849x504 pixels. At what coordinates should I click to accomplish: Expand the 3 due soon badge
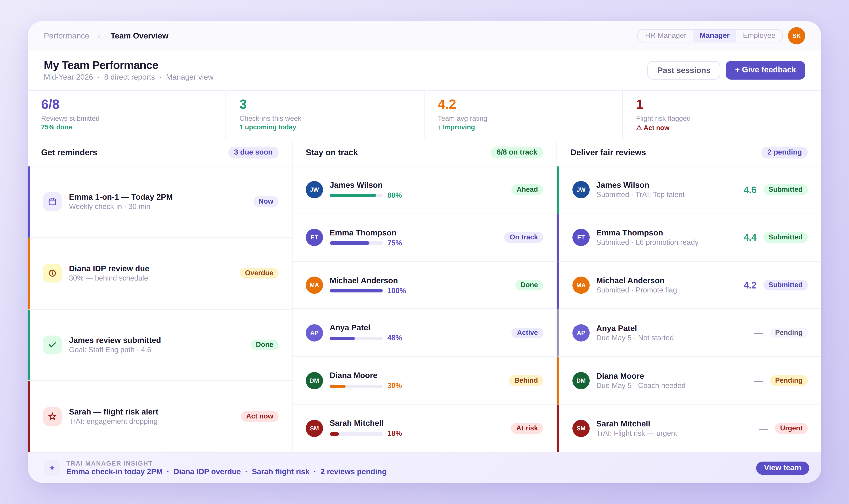253,152
